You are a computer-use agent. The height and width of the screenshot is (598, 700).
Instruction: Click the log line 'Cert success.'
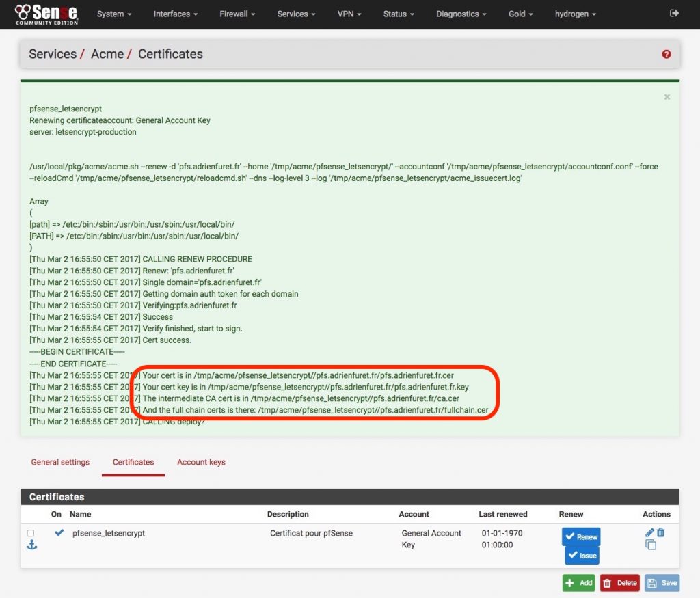coord(110,340)
